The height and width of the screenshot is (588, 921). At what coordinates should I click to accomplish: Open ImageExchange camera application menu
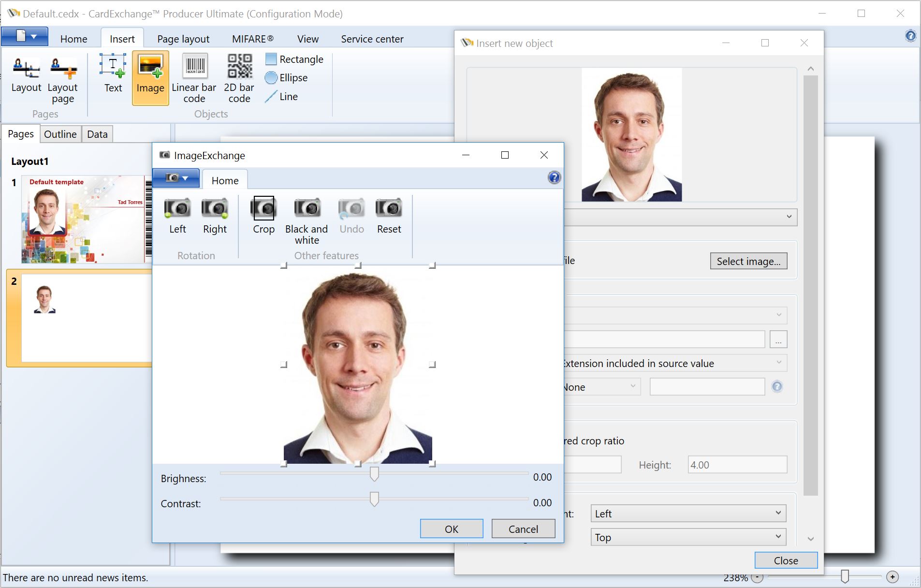176,178
